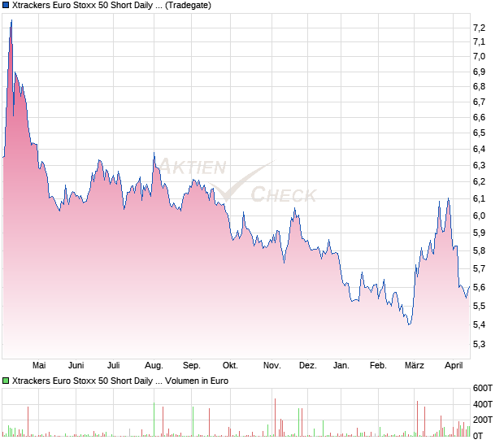This screenshot has height=444, width=504.
Task: Click the 'Sep.' month label
Action: (192, 366)
